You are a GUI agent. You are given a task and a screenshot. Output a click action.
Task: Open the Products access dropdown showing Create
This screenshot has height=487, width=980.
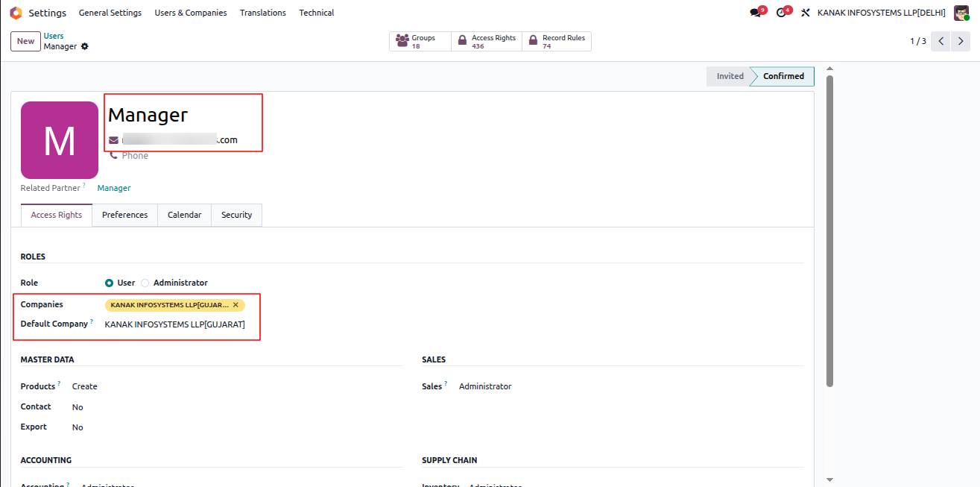(85, 386)
